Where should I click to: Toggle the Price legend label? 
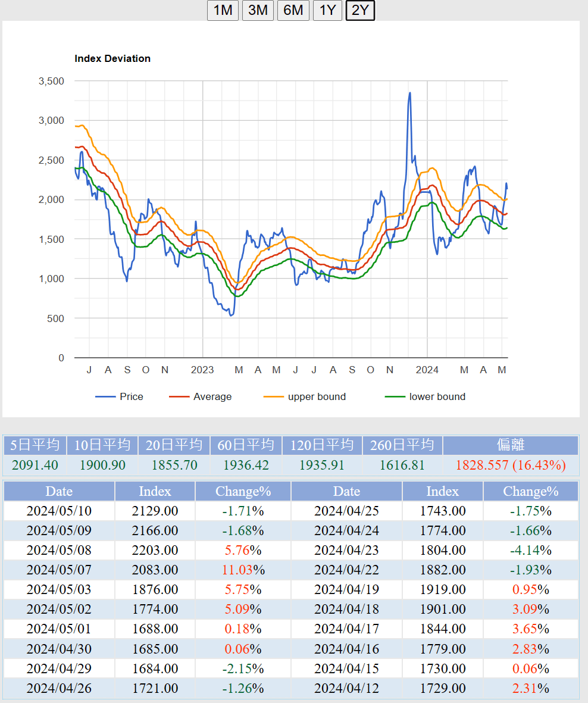pos(131,397)
